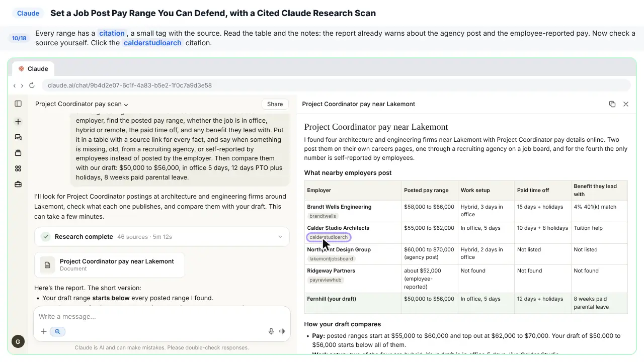
Task: Open the Project Coordinator pay document card
Action: 110,264
